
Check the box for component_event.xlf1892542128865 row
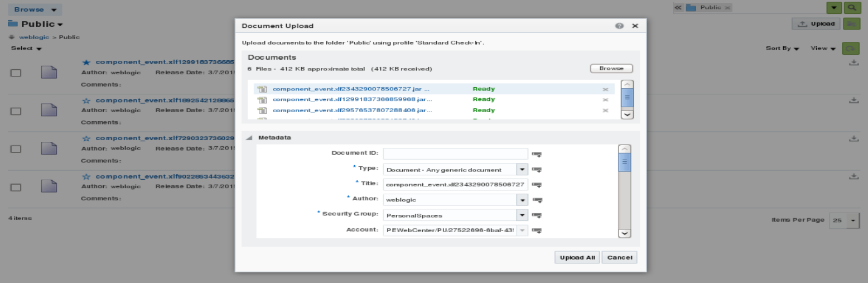click(x=16, y=111)
